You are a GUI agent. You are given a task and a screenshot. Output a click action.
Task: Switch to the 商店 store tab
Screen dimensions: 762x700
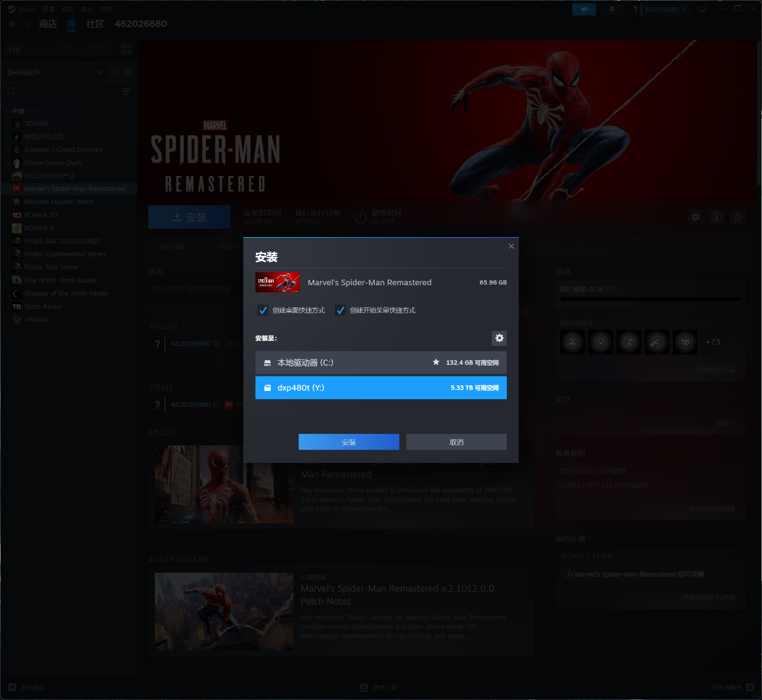coord(48,24)
